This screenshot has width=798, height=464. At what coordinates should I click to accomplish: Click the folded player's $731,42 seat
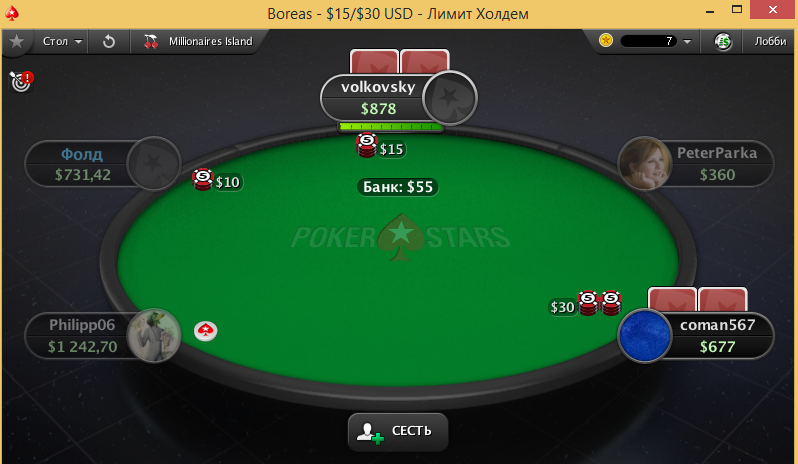click(x=102, y=164)
